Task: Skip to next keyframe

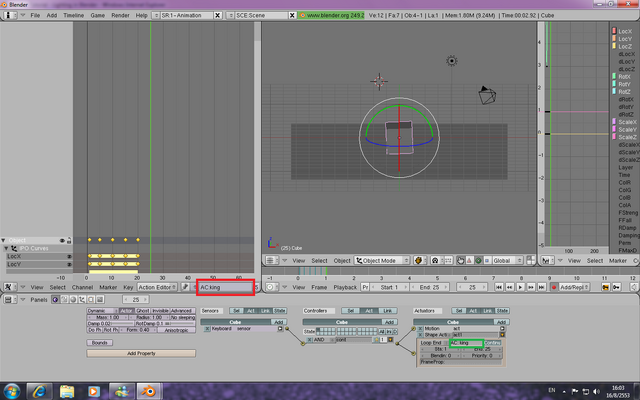Action: pos(531,287)
